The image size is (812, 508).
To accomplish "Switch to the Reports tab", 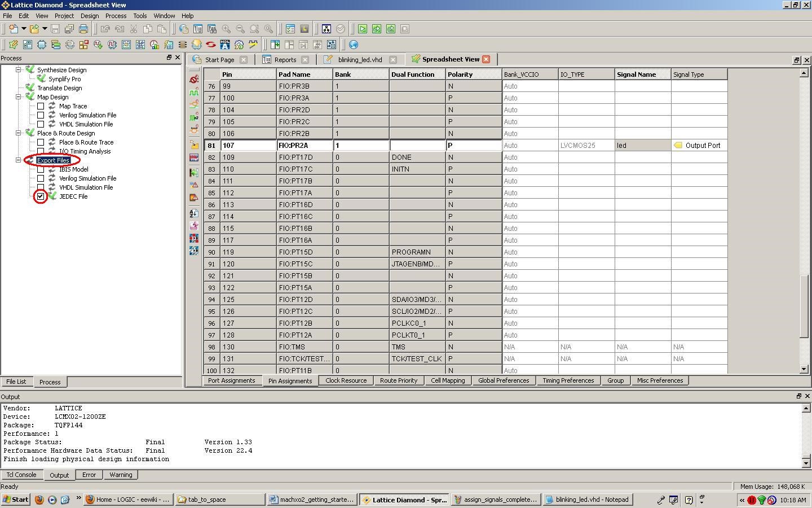I will tap(285, 60).
